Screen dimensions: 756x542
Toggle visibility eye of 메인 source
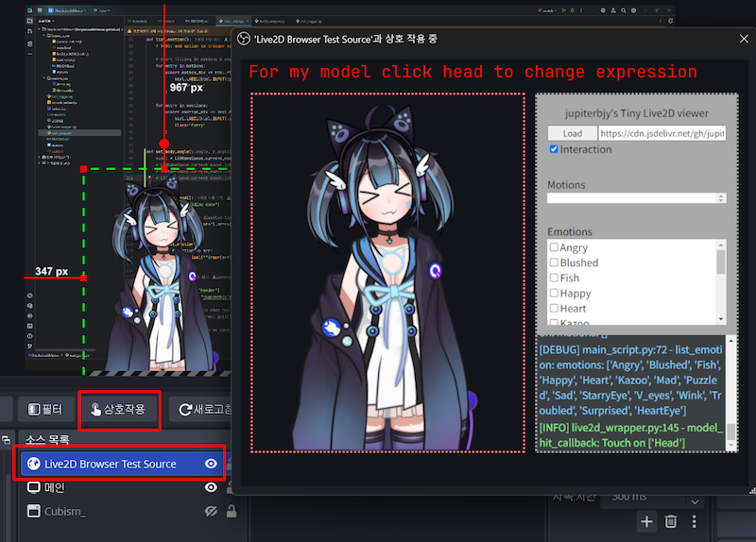[212, 487]
